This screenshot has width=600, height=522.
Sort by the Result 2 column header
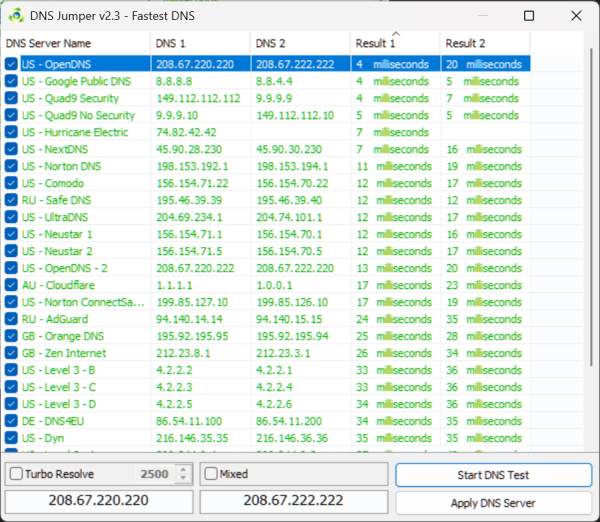tap(485, 43)
